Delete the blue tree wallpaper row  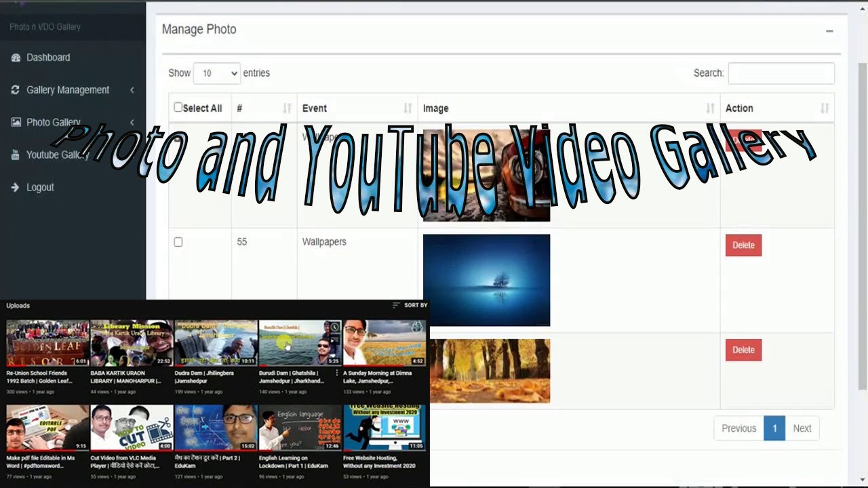(x=743, y=245)
